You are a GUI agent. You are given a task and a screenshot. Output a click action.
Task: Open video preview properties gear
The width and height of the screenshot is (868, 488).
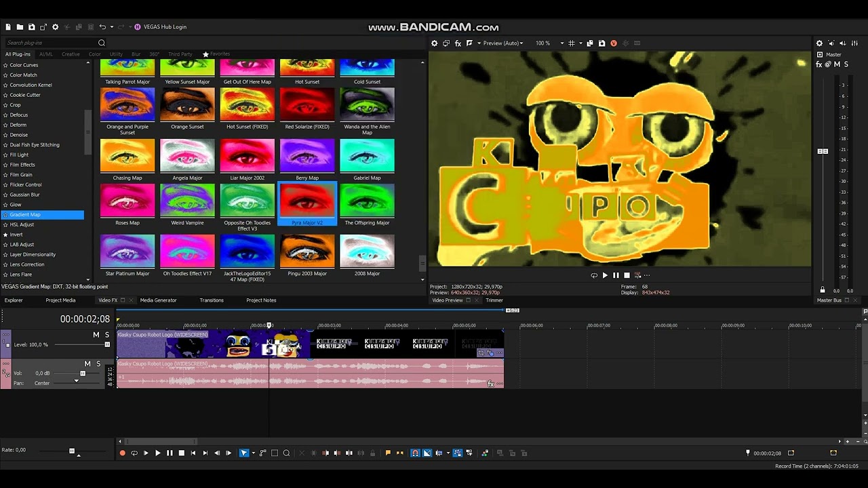pos(435,43)
